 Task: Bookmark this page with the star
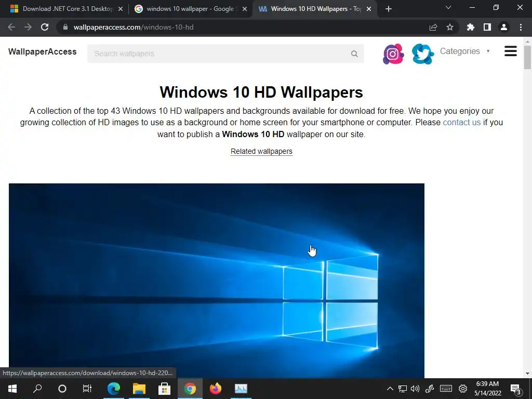(450, 27)
